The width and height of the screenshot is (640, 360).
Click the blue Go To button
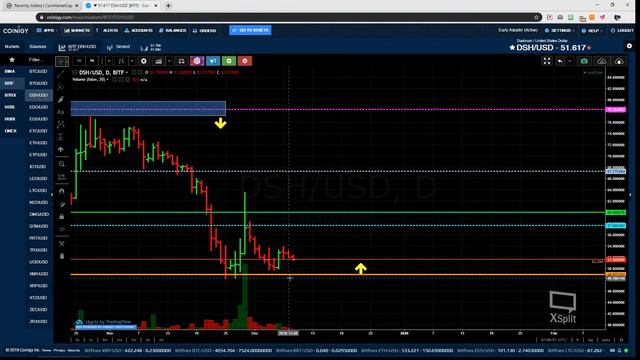[x=250, y=30]
